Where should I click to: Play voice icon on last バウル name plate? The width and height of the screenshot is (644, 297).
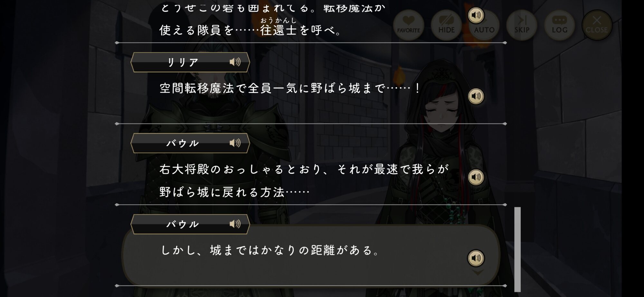pos(235,224)
